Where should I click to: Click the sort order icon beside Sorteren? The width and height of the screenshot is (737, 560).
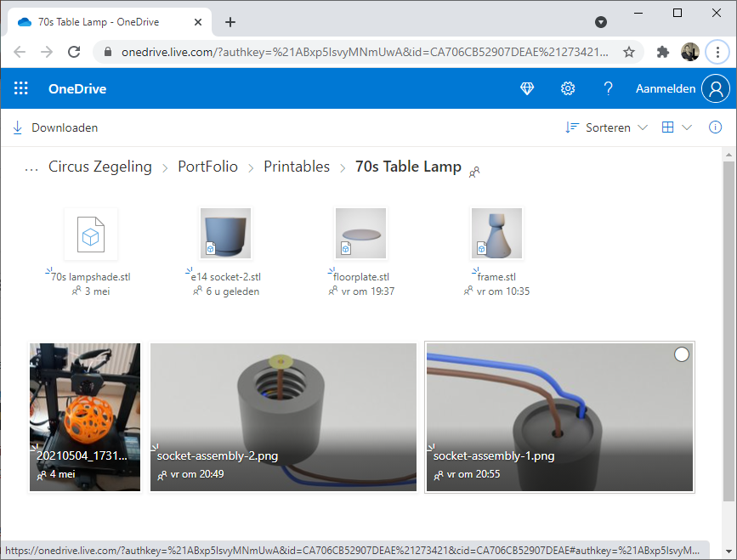click(572, 127)
